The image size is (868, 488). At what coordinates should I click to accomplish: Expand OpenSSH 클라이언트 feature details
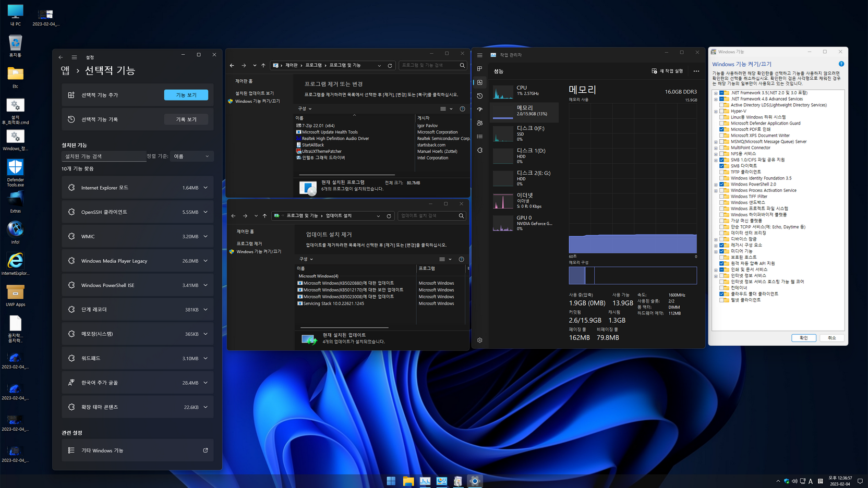coord(206,212)
